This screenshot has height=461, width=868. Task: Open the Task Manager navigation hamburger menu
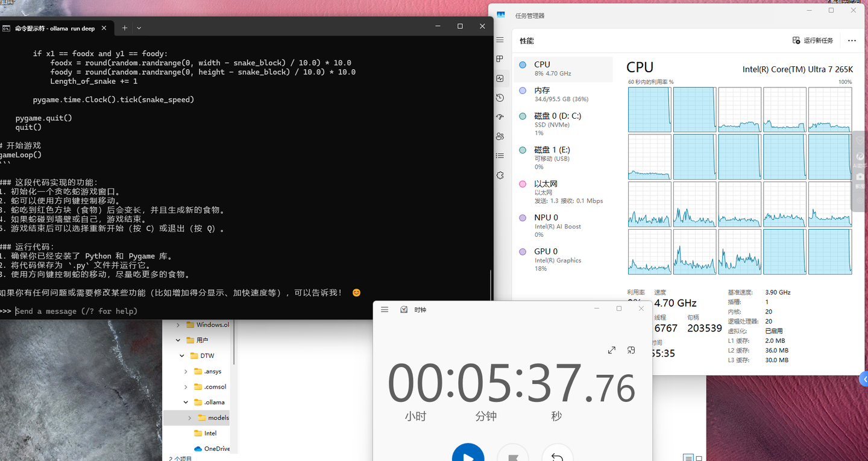500,40
